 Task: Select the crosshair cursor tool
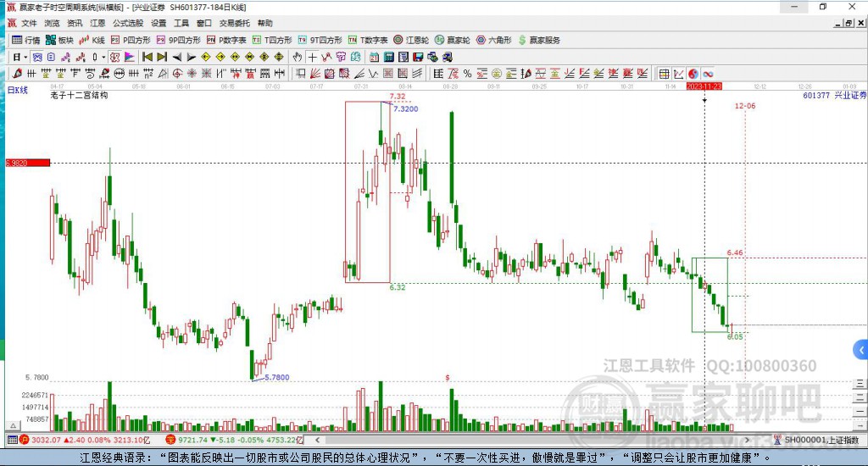312,57
